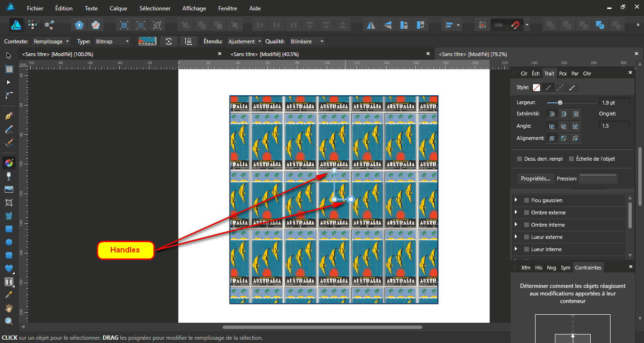Viewport: 644px width, 343px height.
Task: Enable Ombre externe effect checkbox
Action: pos(527,212)
